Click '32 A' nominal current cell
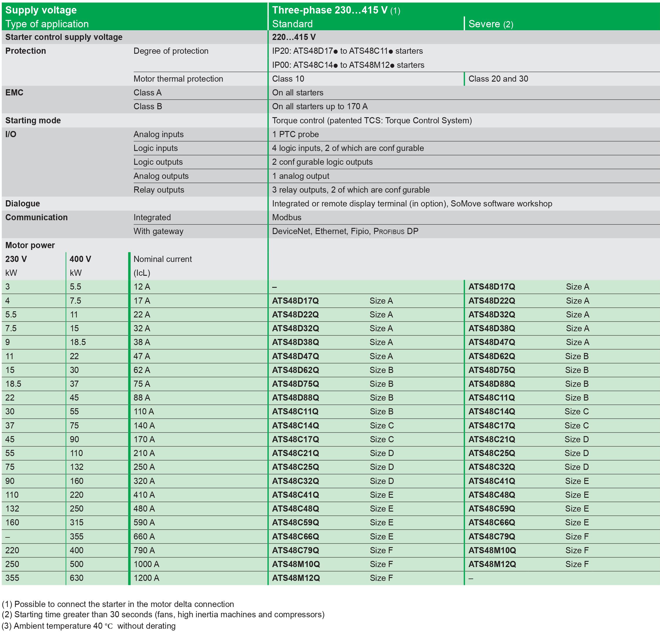 click(x=142, y=328)
